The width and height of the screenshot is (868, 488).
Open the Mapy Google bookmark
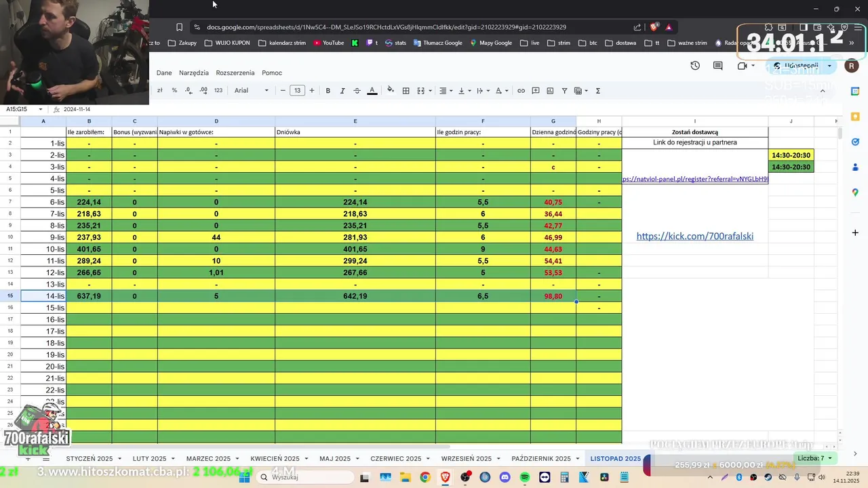[x=491, y=43]
